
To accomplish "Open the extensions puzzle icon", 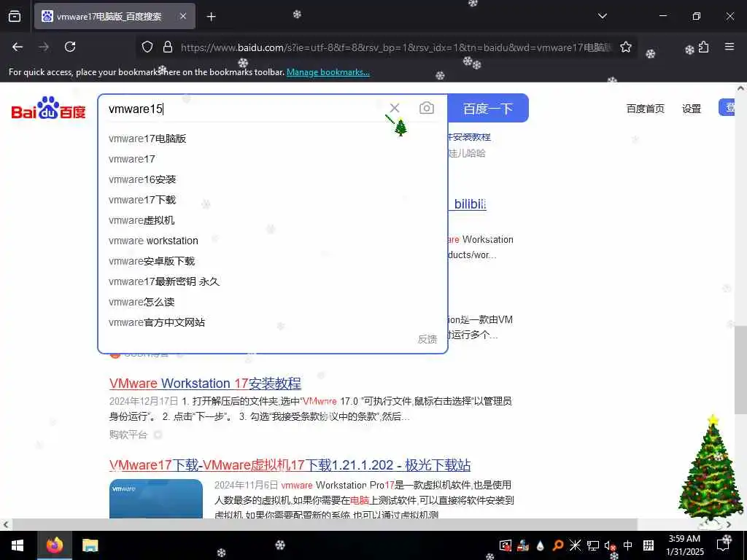I will pos(704,47).
